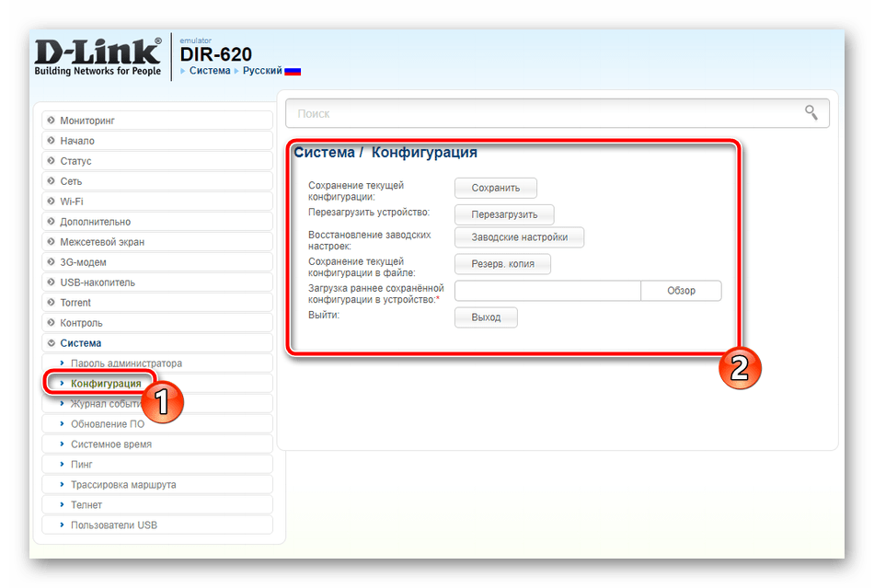Open the Пинг utility
Image resolution: width=874 pixels, height=588 pixels.
(157, 465)
